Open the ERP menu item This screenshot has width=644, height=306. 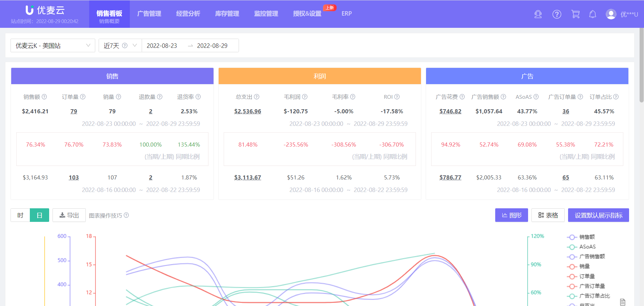click(346, 14)
